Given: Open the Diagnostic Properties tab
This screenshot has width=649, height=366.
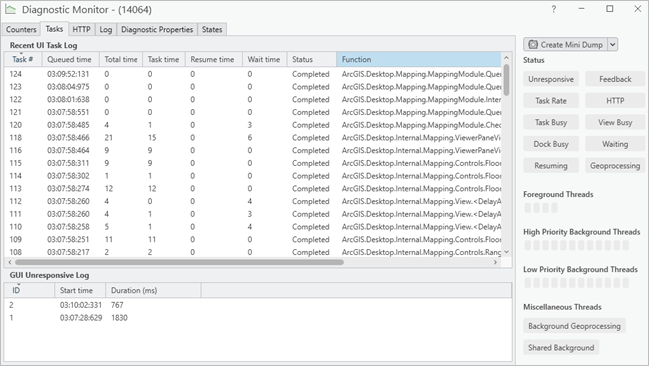Looking at the screenshot, I should coord(157,29).
